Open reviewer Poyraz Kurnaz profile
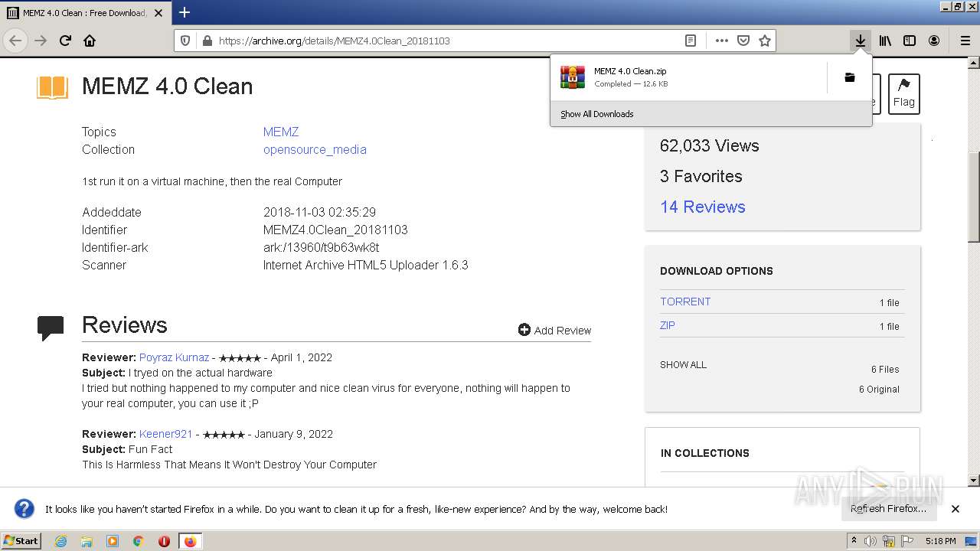 pos(174,357)
